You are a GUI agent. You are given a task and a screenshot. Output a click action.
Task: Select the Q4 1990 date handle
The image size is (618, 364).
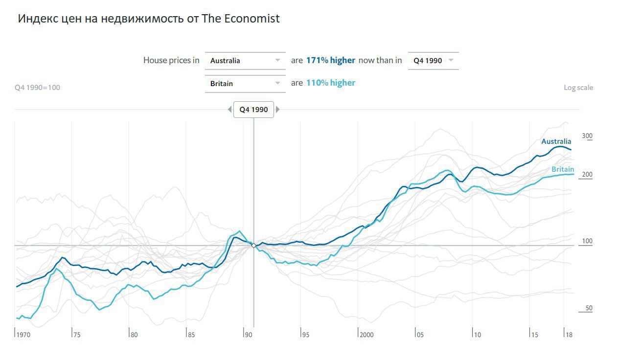click(253, 110)
